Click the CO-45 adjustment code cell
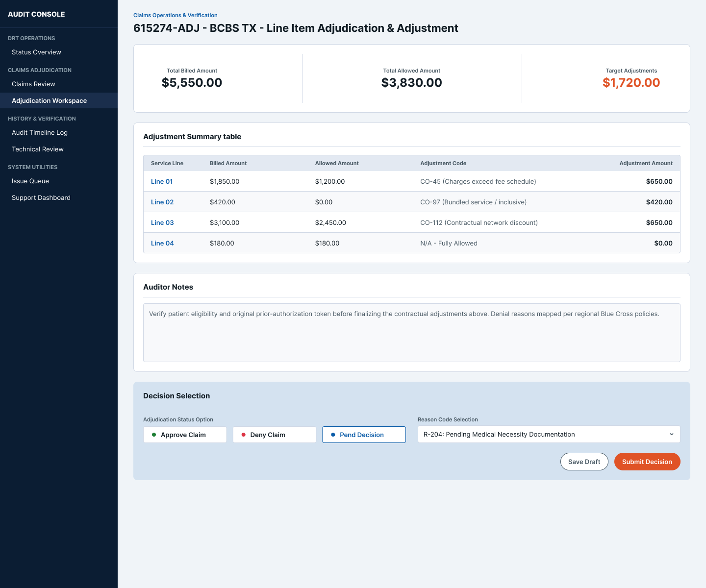This screenshot has width=706, height=588. coord(478,181)
